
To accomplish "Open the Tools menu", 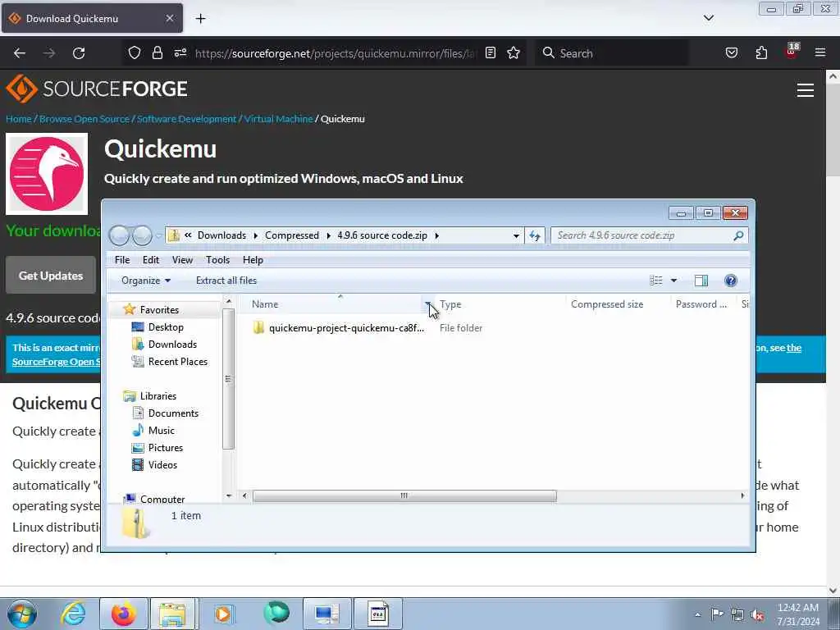I will [x=217, y=260].
